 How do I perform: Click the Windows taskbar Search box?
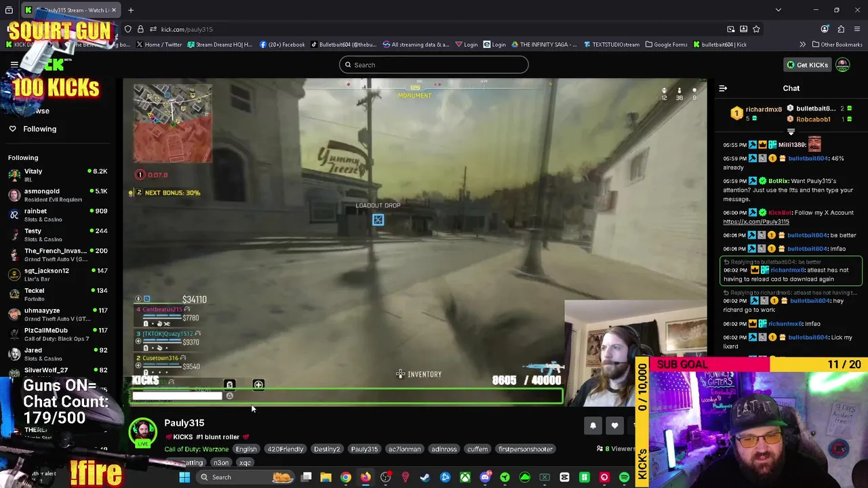[x=245, y=477]
